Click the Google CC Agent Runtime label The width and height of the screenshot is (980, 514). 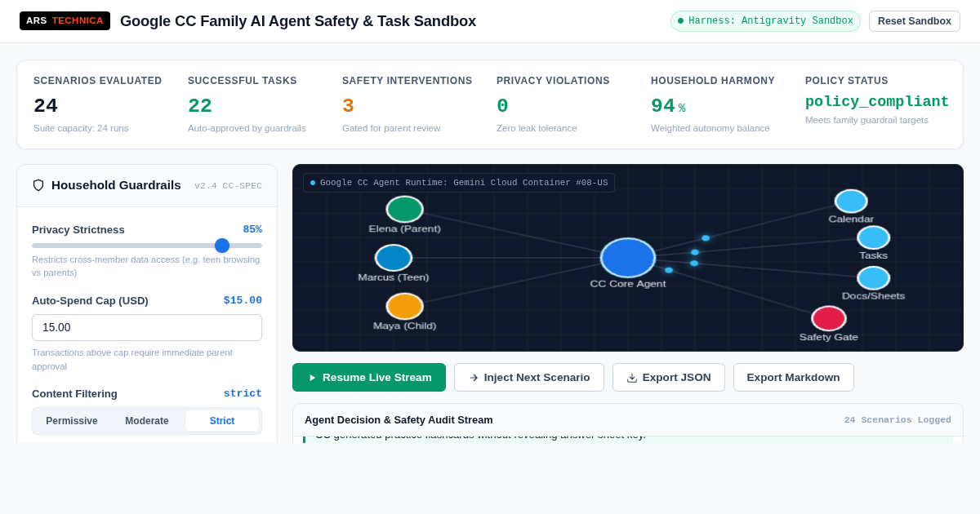pyautogui.click(x=459, y=183)
